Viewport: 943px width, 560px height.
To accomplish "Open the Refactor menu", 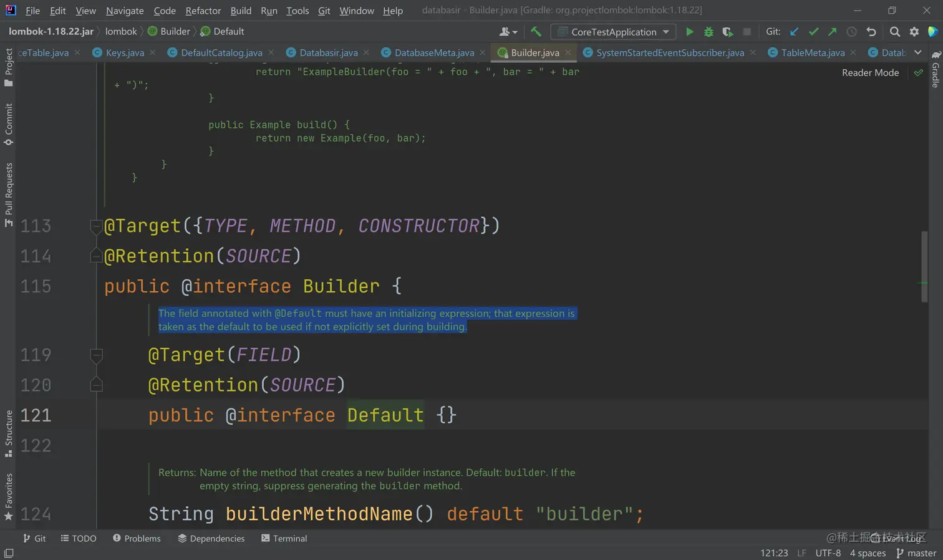I will pos(203,11).
